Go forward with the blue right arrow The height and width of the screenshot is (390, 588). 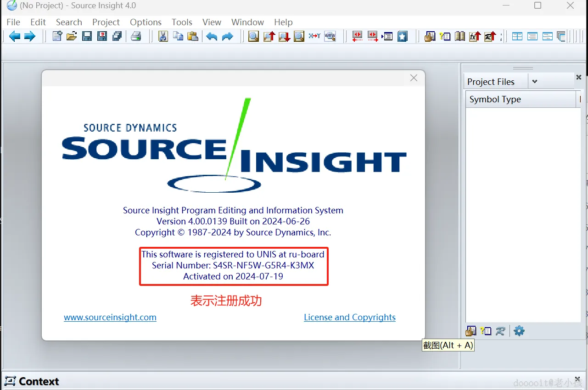pos(30,36)
